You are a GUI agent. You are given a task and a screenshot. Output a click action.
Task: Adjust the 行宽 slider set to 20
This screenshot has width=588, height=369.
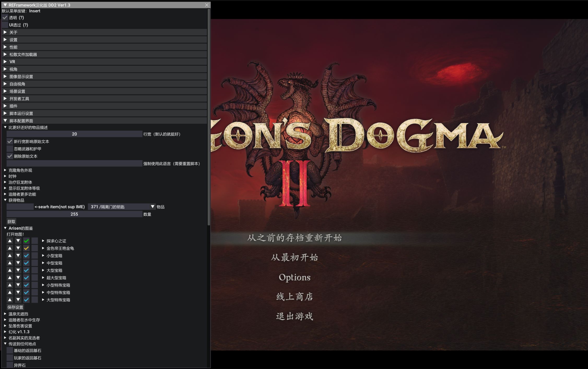(74, 134)
